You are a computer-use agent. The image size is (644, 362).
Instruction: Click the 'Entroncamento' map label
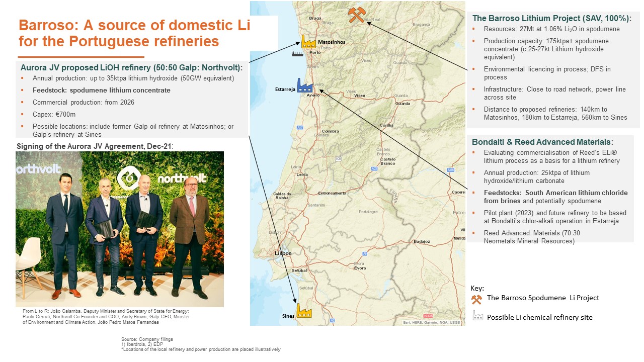coord(332,193)
